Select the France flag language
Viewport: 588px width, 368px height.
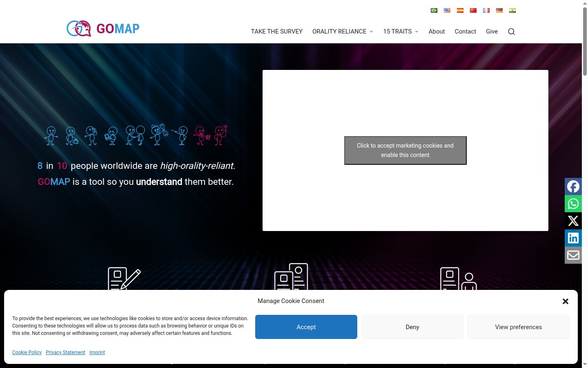(x=486, y=11)
